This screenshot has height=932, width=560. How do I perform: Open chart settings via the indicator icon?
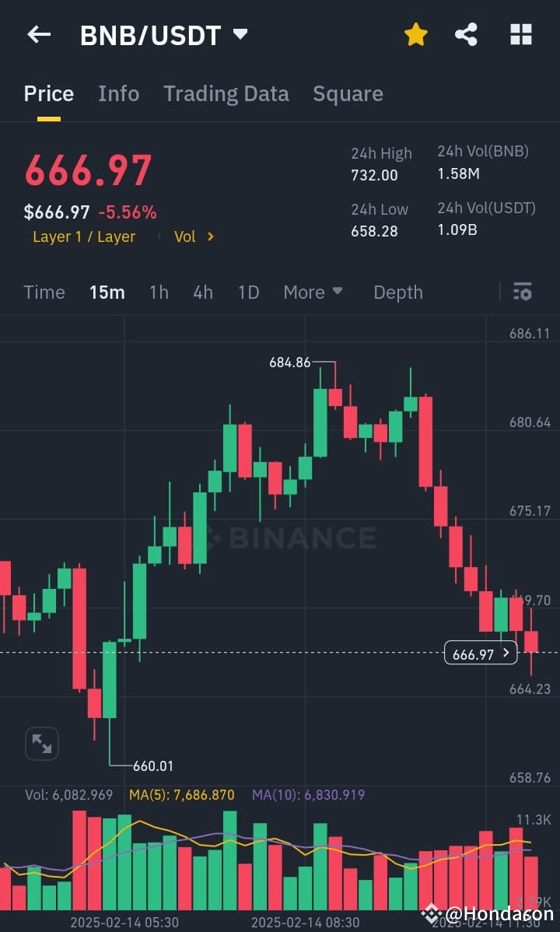[x=522, y=292]
